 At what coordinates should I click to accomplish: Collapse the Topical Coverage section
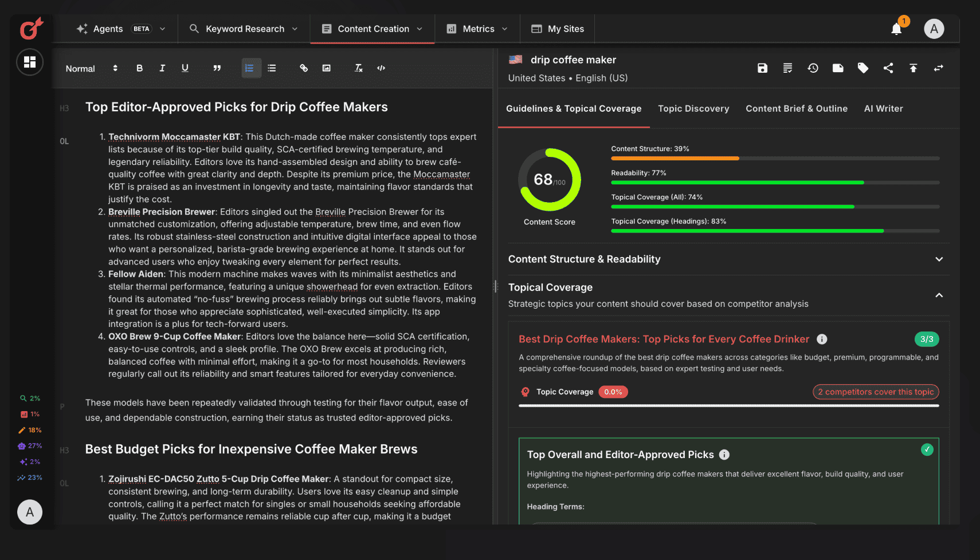[939, 295]
